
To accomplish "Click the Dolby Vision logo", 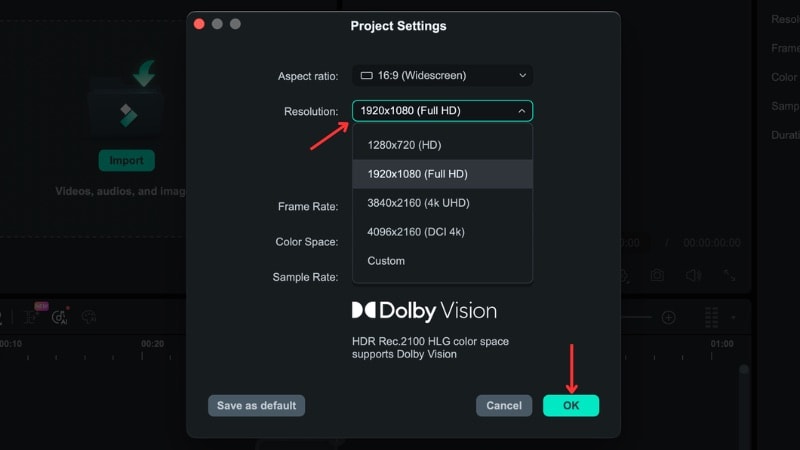I will pos(424,310).
